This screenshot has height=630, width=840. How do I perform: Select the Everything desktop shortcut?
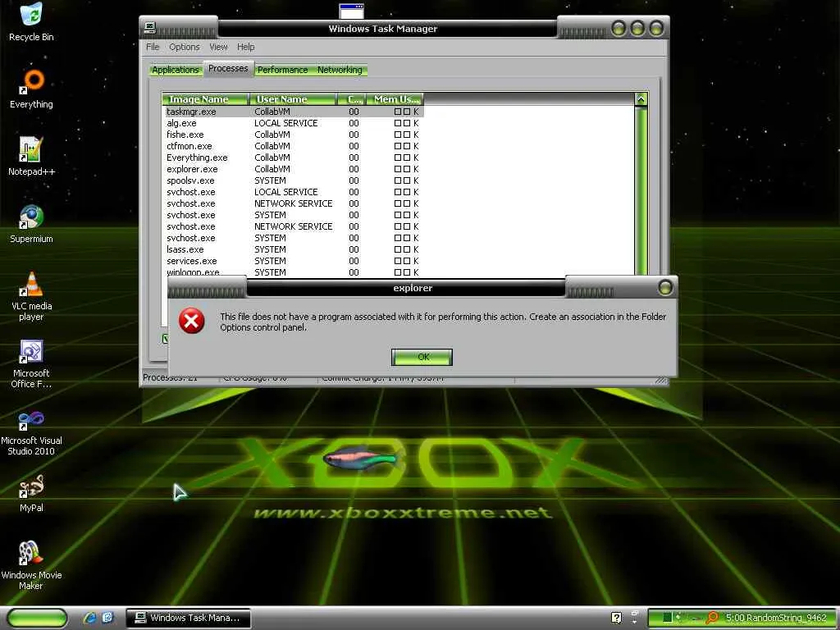pyautogui.click(x=31, y=89)
